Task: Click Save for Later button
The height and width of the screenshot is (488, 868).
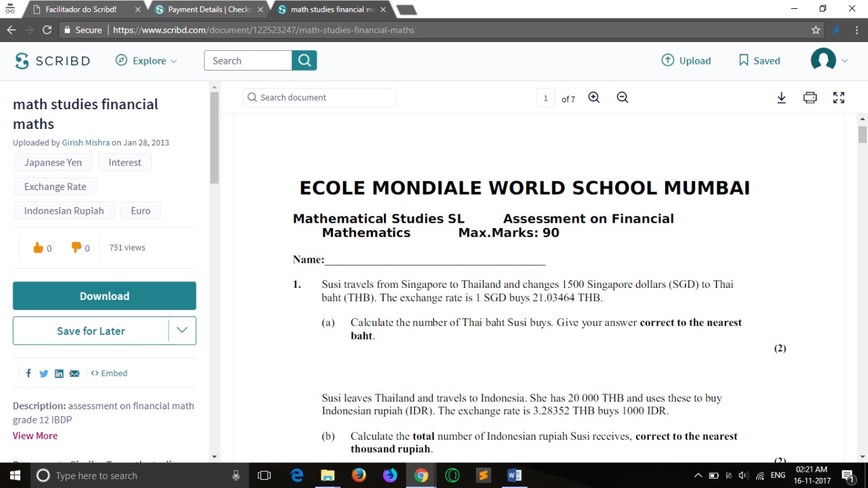Action: click(x=91, y=331)
